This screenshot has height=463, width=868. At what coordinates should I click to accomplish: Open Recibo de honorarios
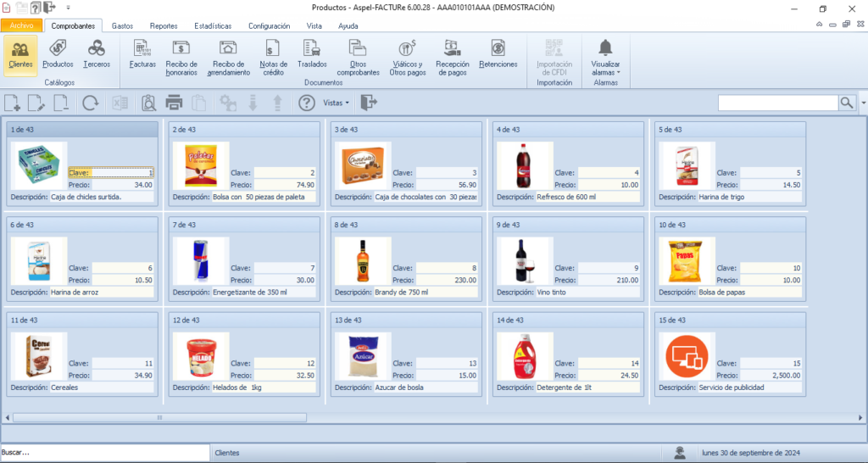tap(181, 57)
